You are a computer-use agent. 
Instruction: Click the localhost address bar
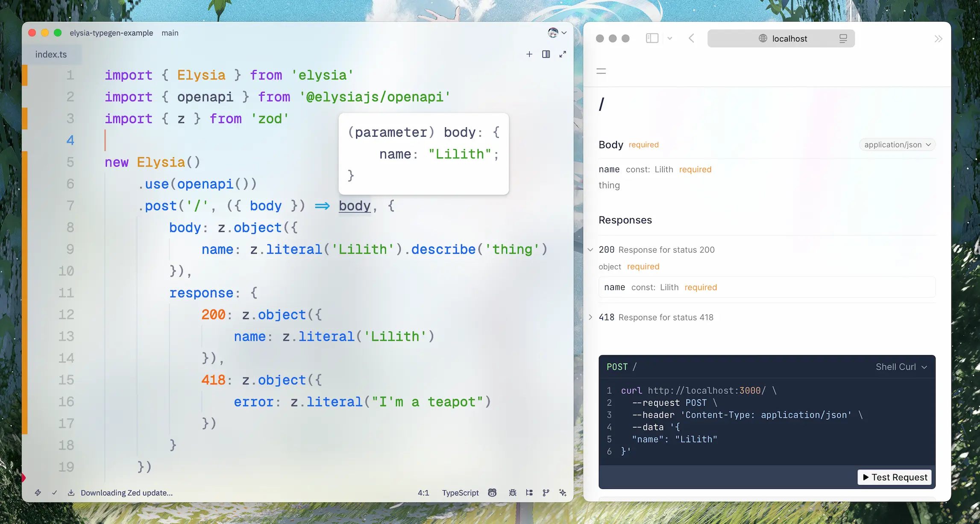coord(781,38)
